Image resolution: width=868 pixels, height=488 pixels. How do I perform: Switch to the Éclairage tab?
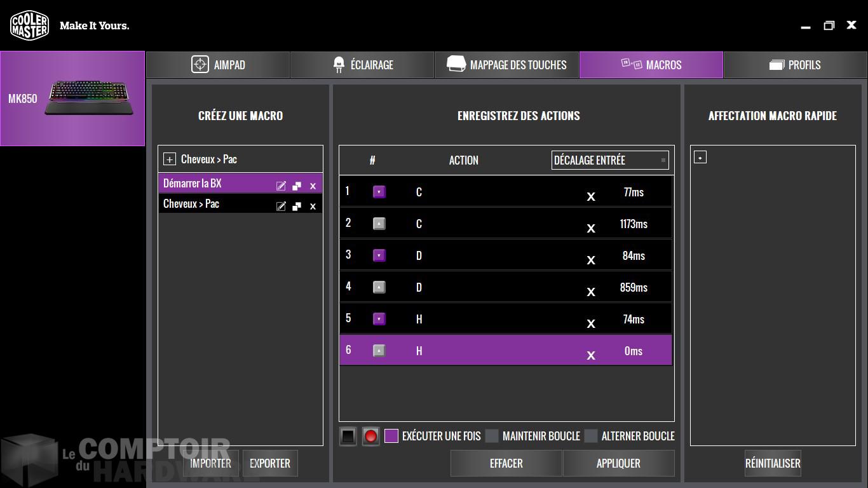362,64
